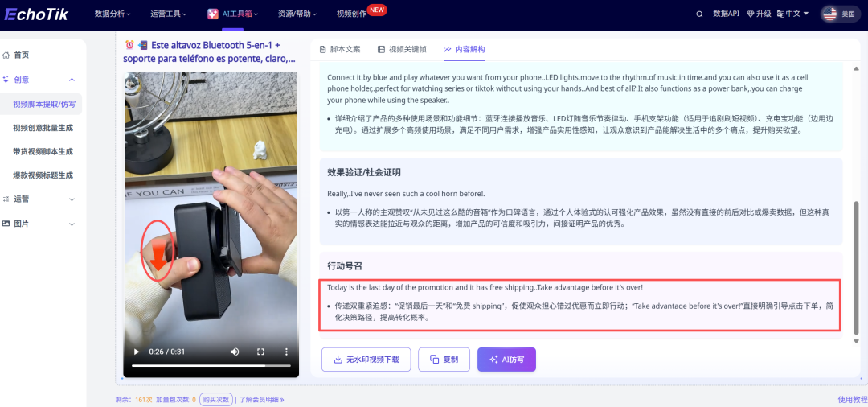Expand the 图片 sidebar section
The height and width of the screenshot is (407, 868).
pyautogui.click(x=72, y=223)
